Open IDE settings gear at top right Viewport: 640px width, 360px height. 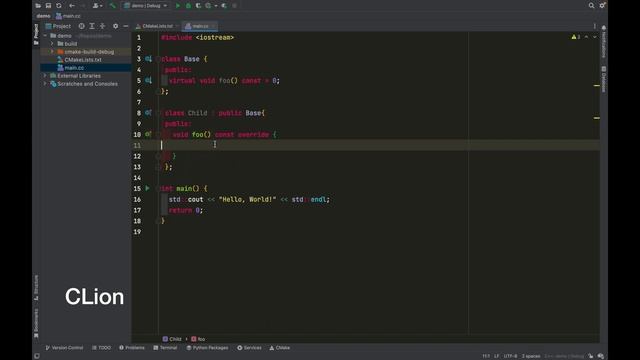[x=602, y=6]
